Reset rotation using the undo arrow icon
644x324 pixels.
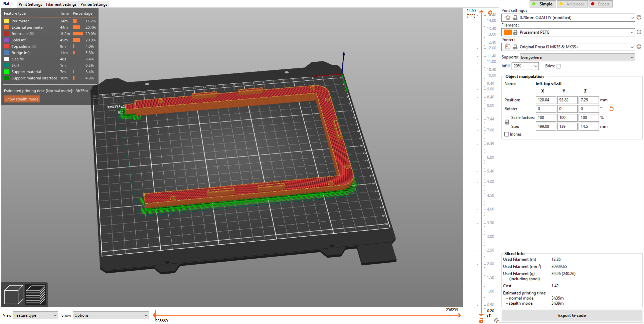coord(612,109)
